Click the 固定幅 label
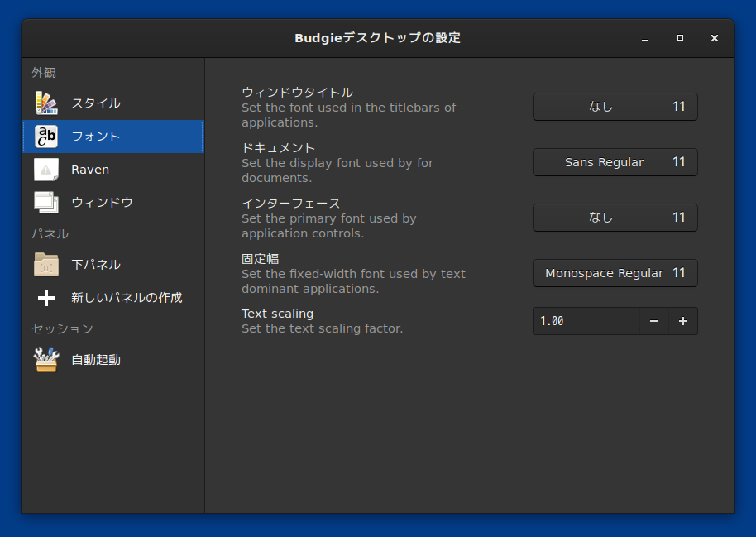Screen dimensions: 756x537 coord(261,259)
